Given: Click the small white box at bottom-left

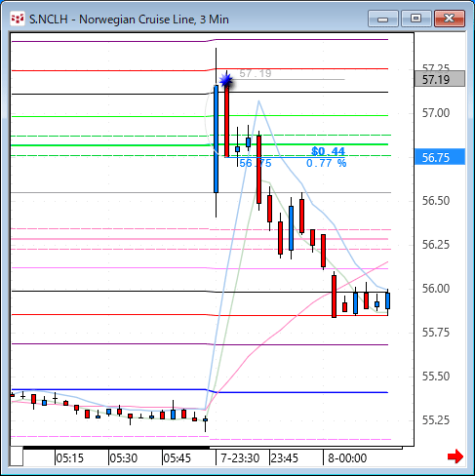Looking at the screenshot, I should [x=17, y=456].
